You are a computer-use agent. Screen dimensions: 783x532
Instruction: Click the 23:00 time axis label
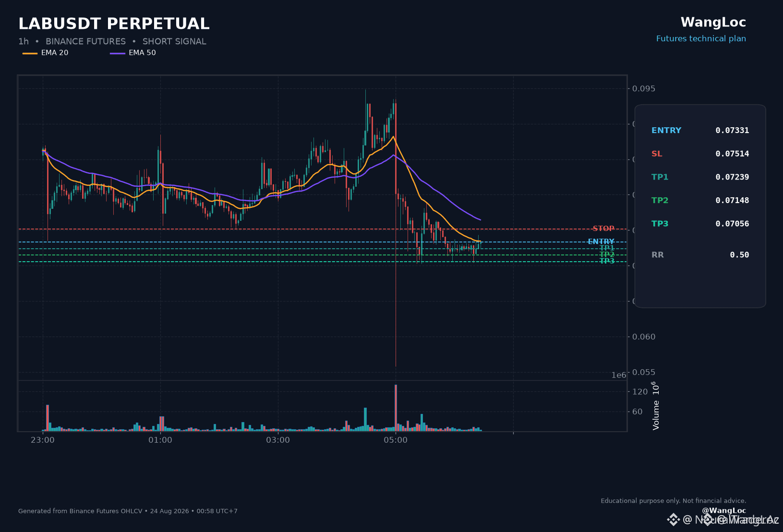42,440
